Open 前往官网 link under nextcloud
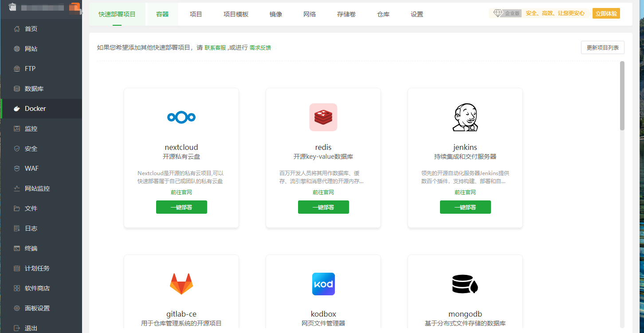 (181, 192)
